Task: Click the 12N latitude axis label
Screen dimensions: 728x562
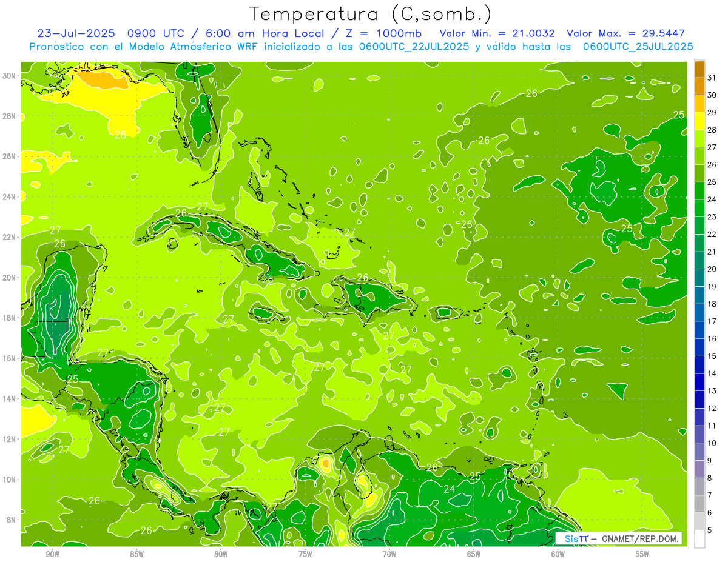Action: pos(10,439)
